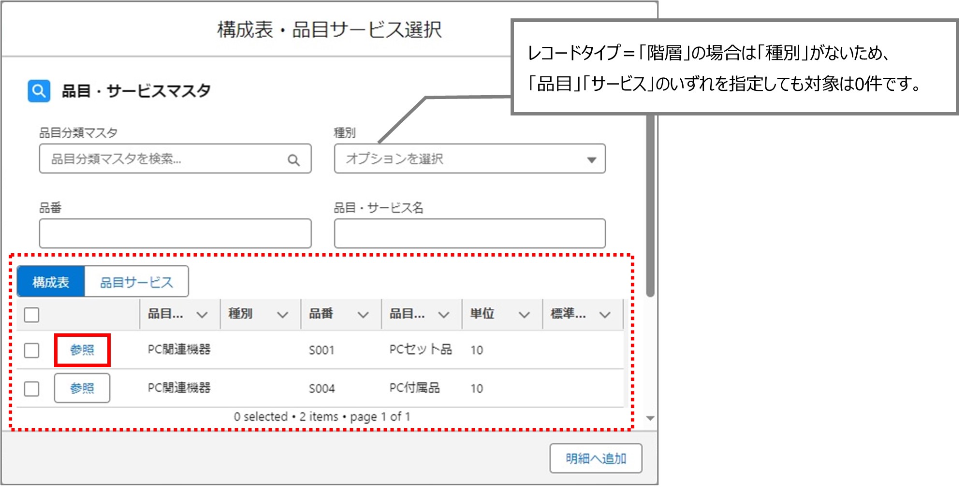
Task: Click PC関連機器 in the S004 row
Action: click(179, 388)
